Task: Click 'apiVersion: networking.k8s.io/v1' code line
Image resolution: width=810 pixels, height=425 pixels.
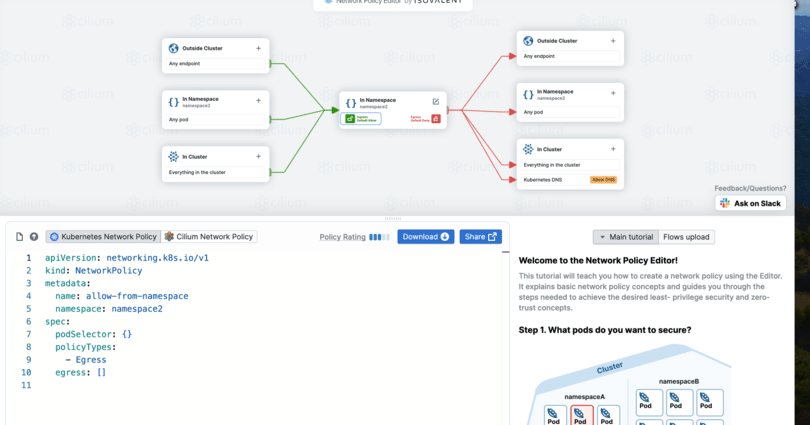Action: (127, 258)
